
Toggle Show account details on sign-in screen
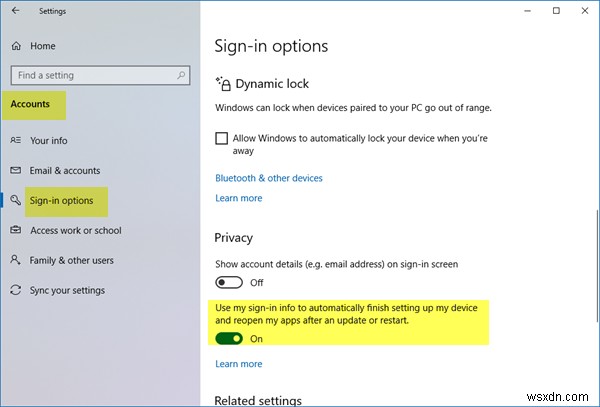click(x=229, y=283)
